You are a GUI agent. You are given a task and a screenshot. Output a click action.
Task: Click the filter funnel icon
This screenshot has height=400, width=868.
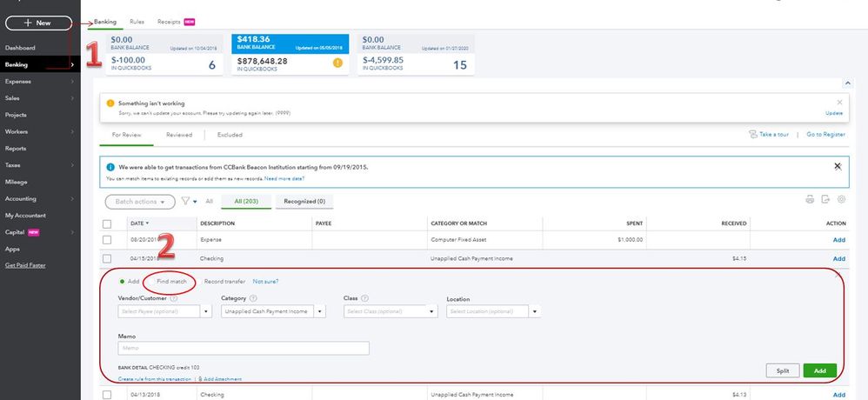point(185,201)
